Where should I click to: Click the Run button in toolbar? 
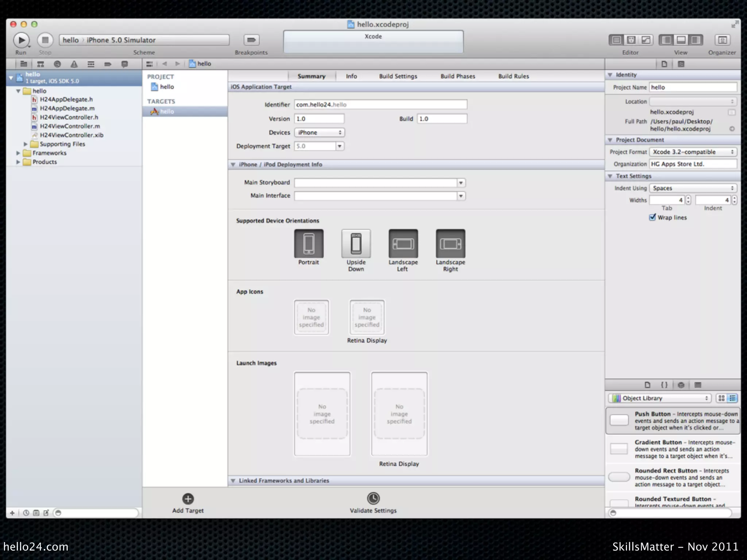coord(21,40)
